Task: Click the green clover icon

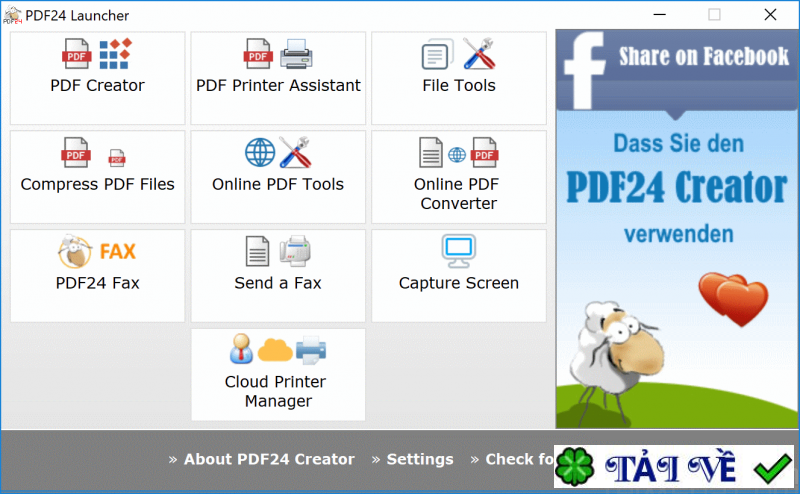Action: coord(574,466)
